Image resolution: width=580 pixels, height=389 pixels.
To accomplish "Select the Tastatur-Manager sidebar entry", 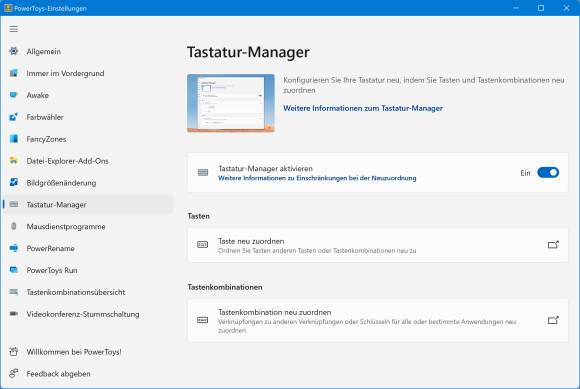I will (89, 204).
